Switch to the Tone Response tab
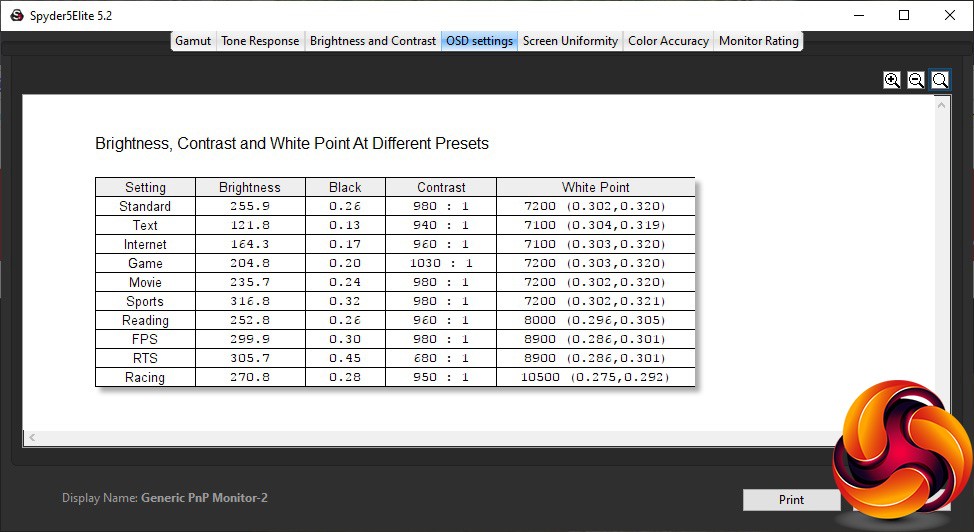This screenshot has height=532, width=974. click(260, 41)
